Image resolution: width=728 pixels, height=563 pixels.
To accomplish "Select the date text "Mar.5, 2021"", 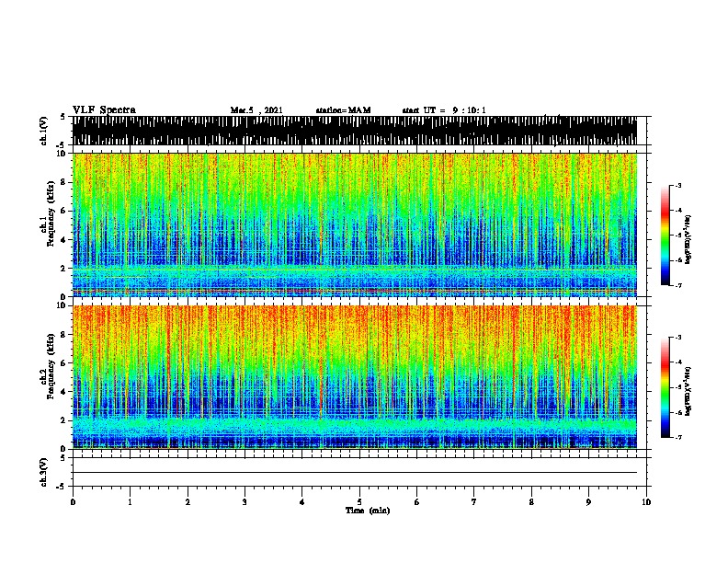I will [x=256, y=110].
